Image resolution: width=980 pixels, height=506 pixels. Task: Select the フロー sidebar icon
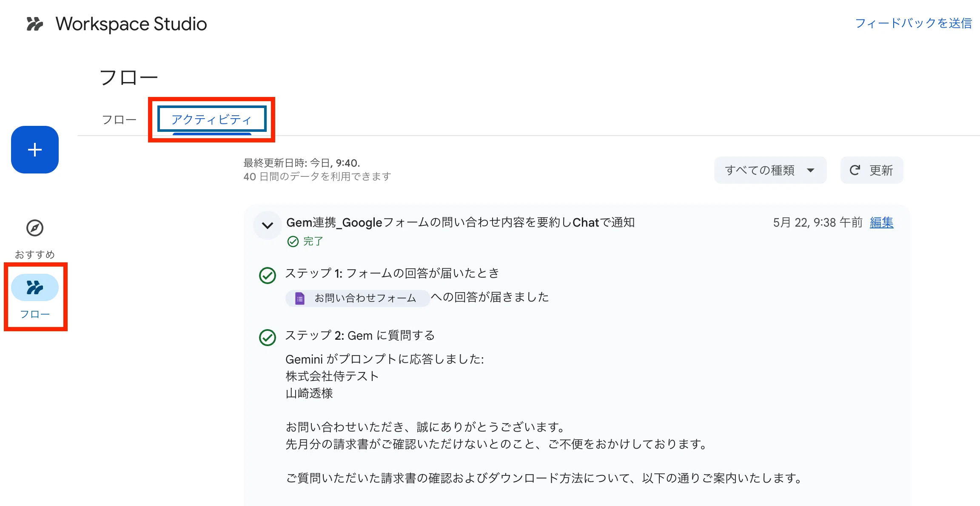click(35, 287)
